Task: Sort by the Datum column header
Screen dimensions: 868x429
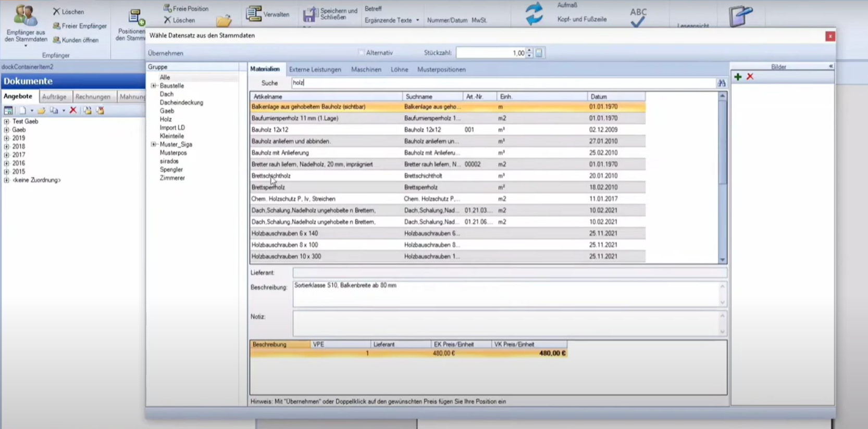Action: [616, 97]
